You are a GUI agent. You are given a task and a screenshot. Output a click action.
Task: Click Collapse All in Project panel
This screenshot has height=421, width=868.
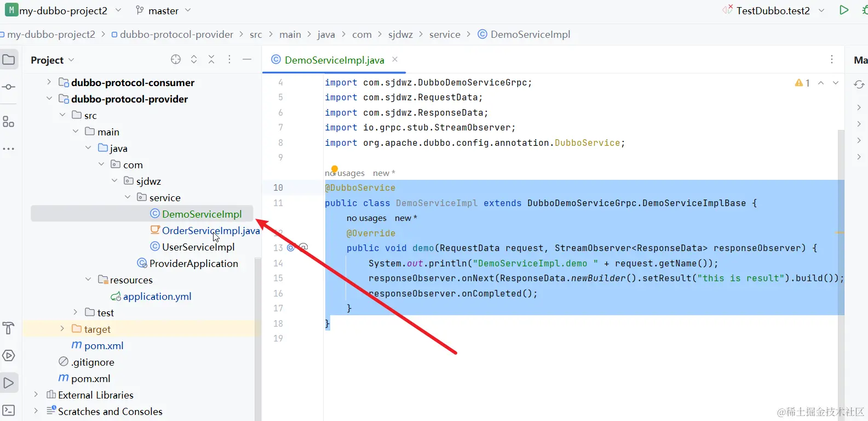point(211,59)
